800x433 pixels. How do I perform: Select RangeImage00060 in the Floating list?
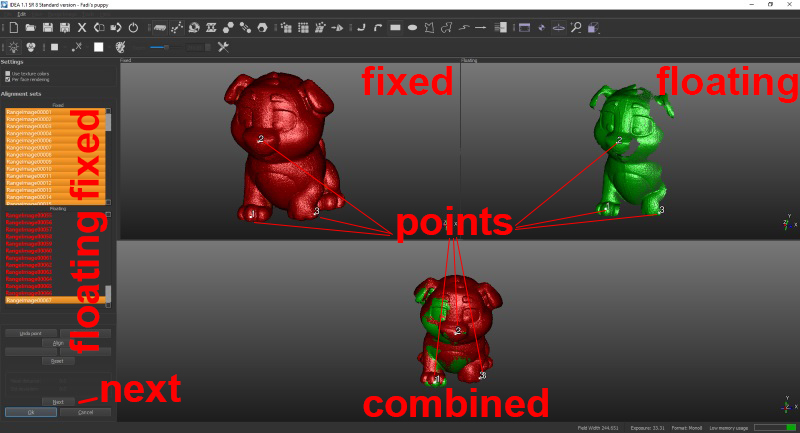(55, 251)
